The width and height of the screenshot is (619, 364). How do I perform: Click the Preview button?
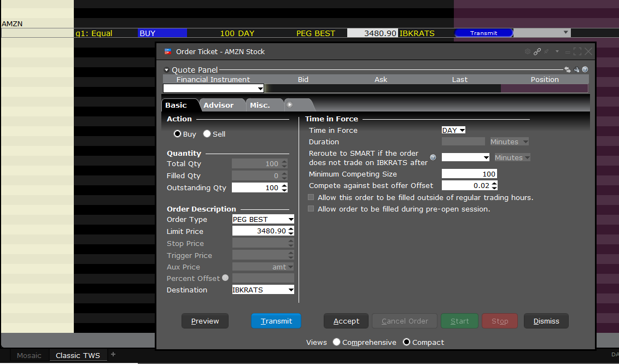pos(205,321)
